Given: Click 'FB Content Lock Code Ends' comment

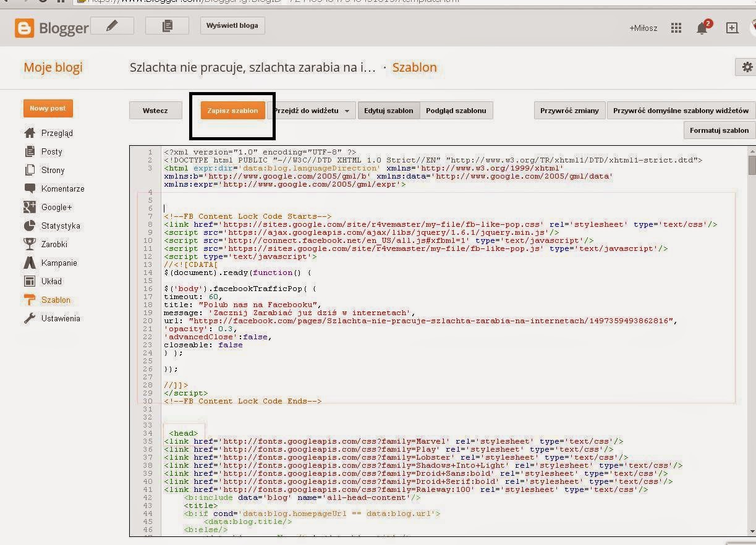Looking at the screenshot, I should (x=243, y=401).
